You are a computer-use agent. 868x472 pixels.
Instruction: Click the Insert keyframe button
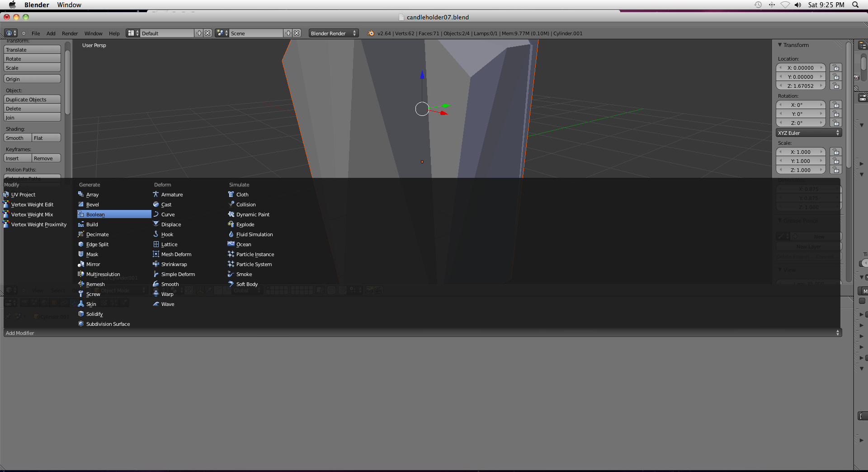point(18,158)
